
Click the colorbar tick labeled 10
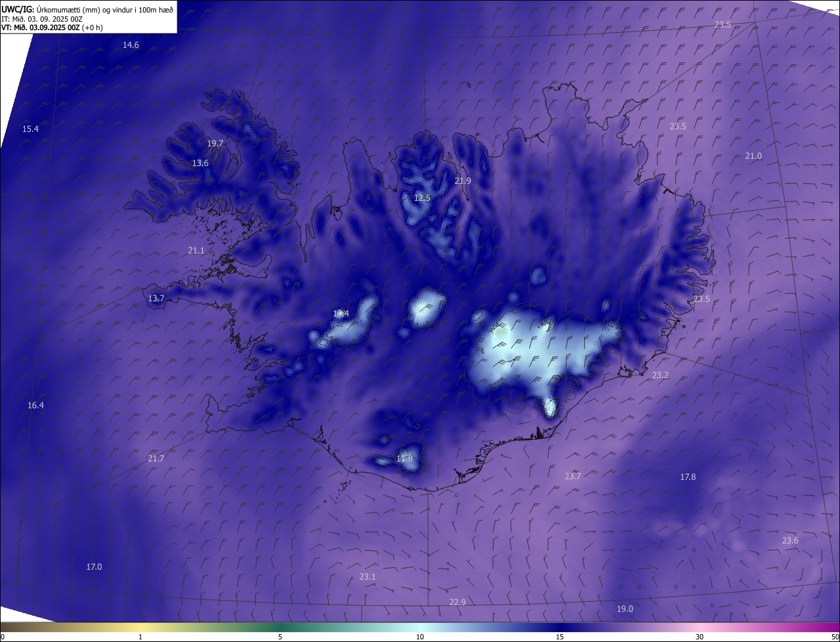point(420,637)
